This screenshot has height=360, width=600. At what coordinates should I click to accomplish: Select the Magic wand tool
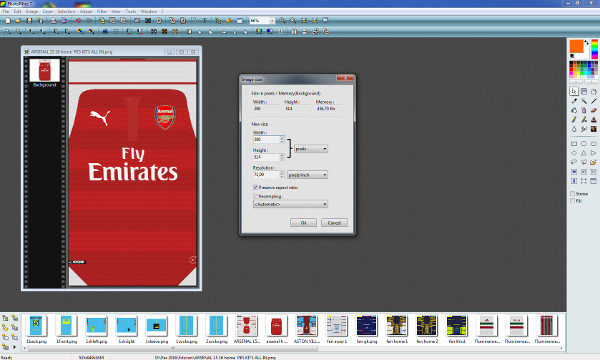[x=584, y=101]
